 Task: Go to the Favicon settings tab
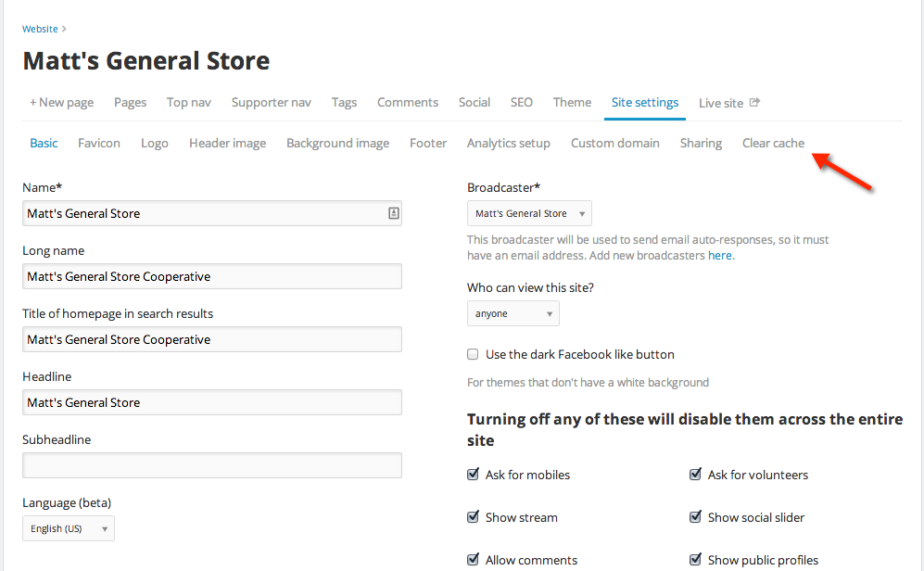(x=99, y=143)
